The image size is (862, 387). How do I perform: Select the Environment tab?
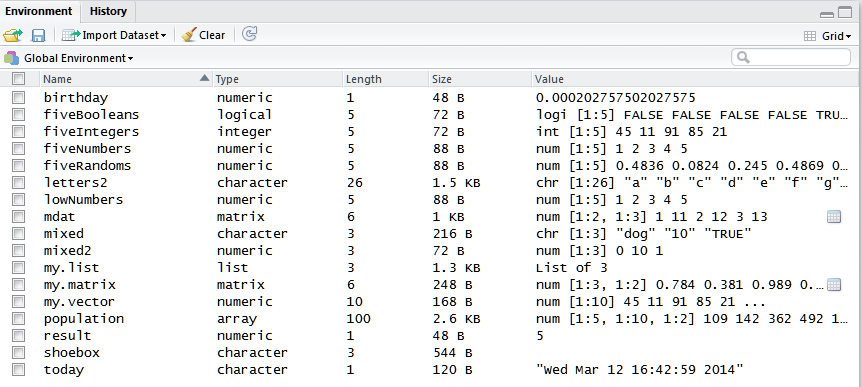(38, 11)
